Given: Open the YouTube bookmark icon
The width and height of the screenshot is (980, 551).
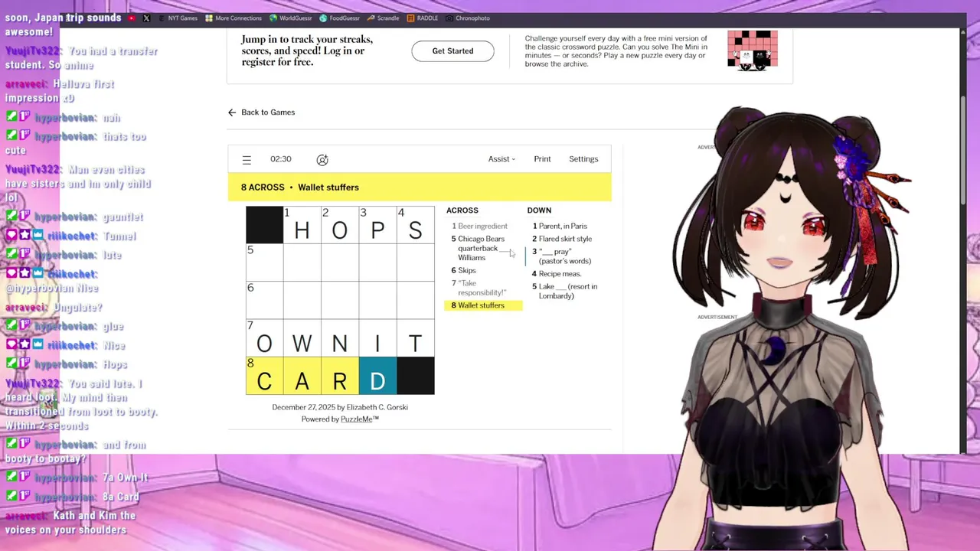Looking at the screenshot, I should [x=132, y=18].
